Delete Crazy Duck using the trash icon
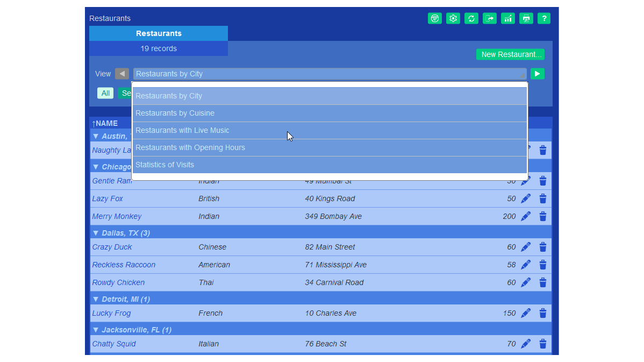The height and width of the screenshot is (362, 644). (x=542, y=247)
